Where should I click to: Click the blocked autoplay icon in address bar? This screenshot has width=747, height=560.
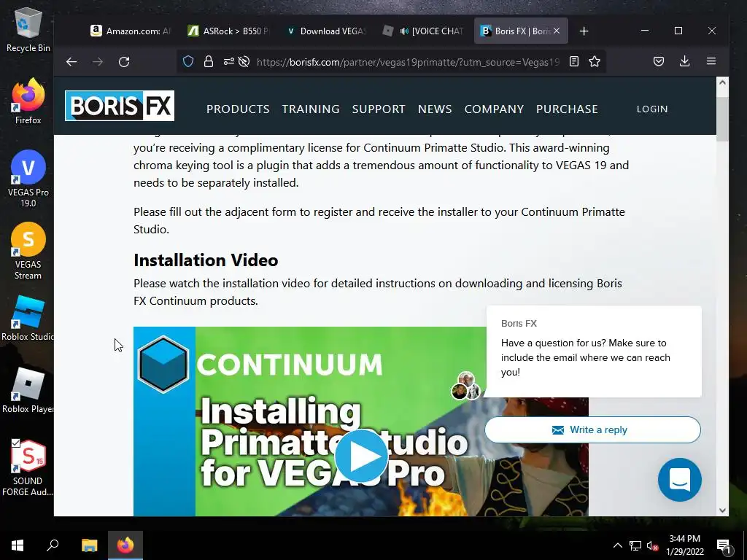[244, 61]
